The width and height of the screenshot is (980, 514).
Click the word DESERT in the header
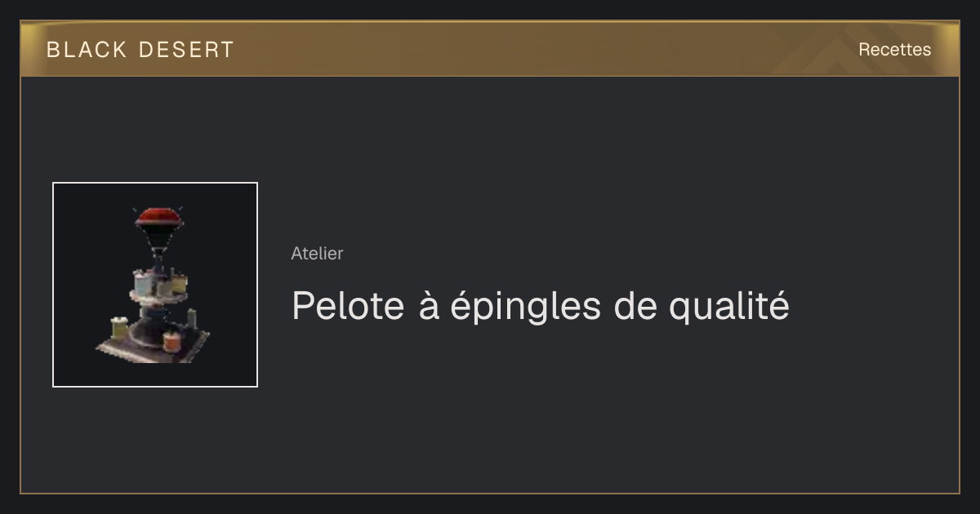coord(186,50)
